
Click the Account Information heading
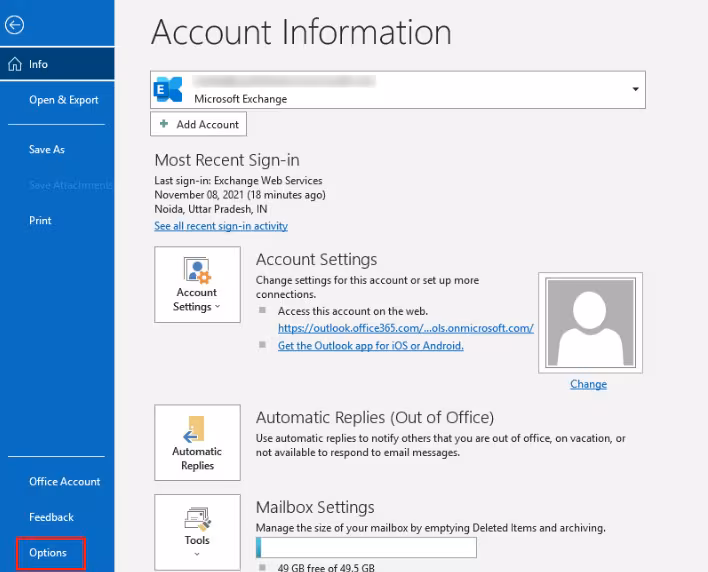click(302, 32)
